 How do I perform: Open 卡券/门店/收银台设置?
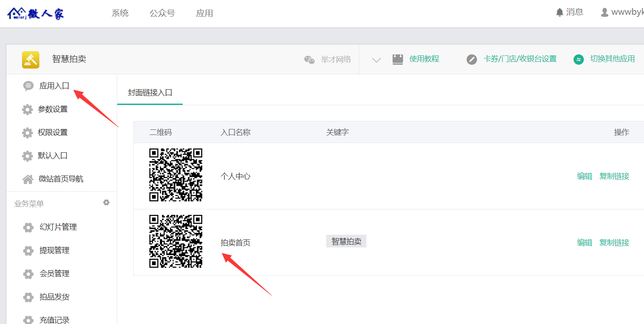click(x=520, y=59)
